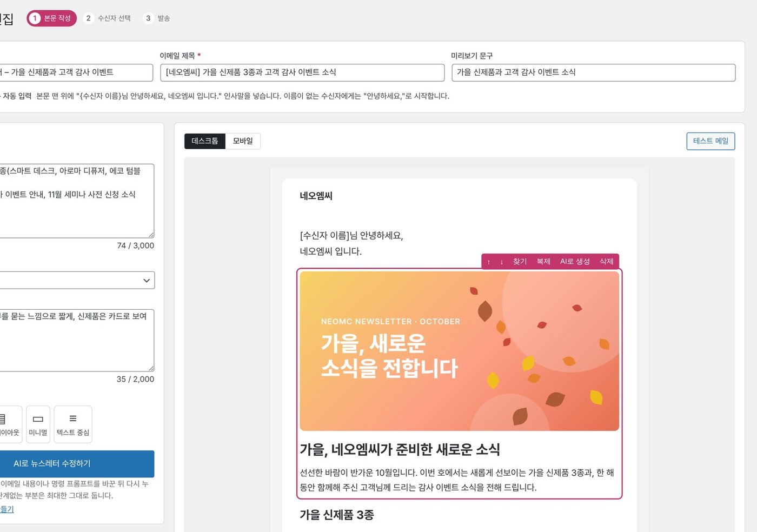Switch preview to 모바일 view

(243, 141)
